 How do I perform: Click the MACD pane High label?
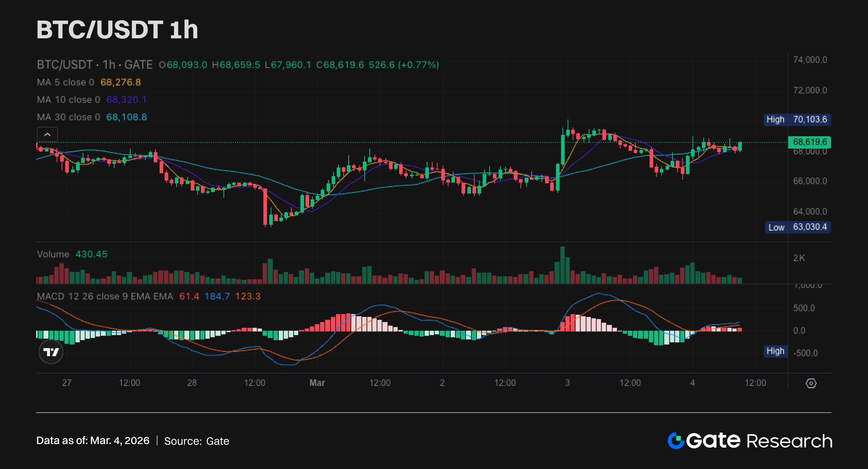[775, 351]
